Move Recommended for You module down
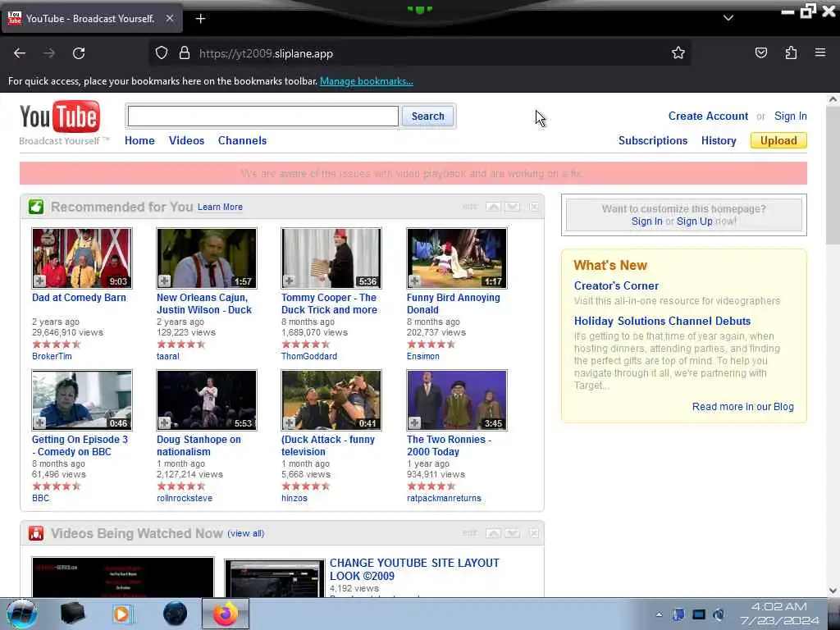 (513, 207)
